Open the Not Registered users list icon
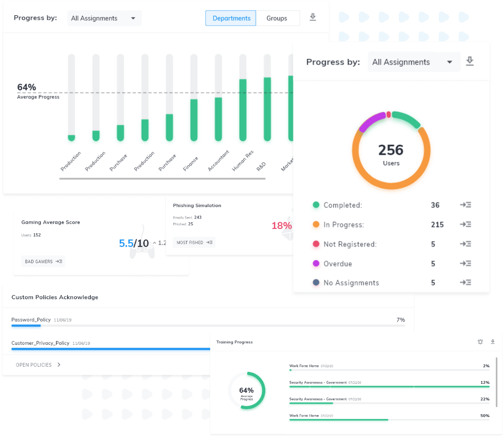504x437 pixels. 465,244
